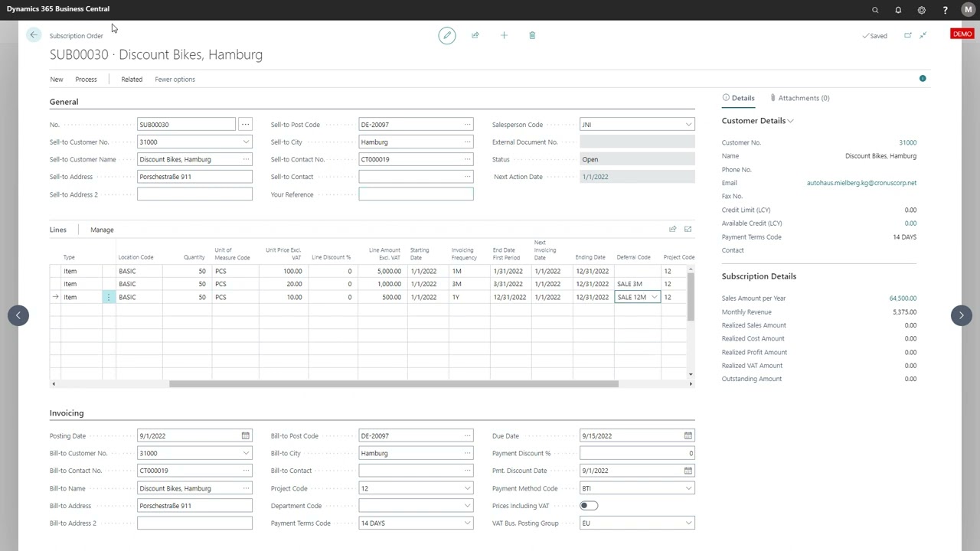Click the Your Reference input field
The height and width of the screenshot is (551, 980).
pyautogui.click(x=416, y=194)
